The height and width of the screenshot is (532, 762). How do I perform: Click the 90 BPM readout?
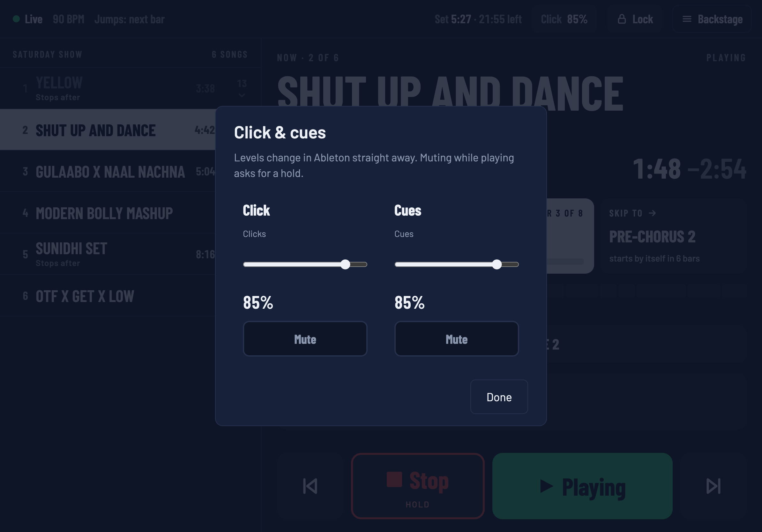(69, 19)
